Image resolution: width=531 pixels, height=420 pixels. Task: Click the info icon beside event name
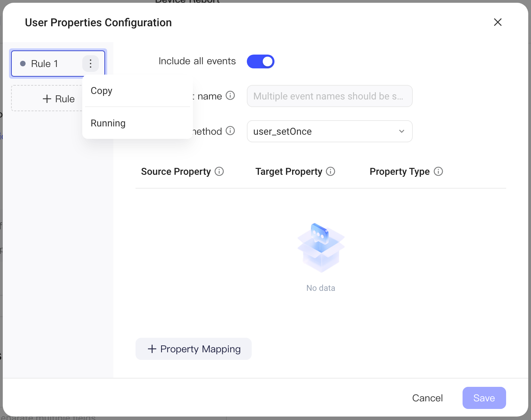pos(230,95)
